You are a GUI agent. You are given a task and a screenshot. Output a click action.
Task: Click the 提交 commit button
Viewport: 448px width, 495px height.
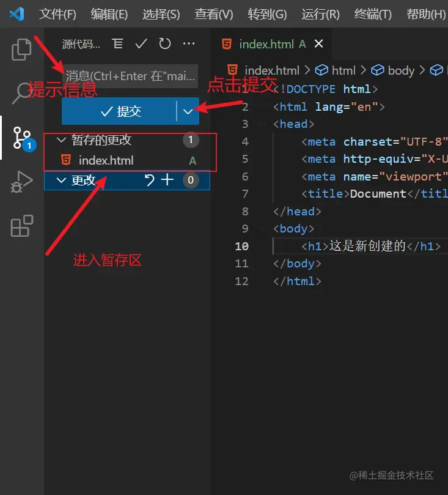tap(119, 111)
